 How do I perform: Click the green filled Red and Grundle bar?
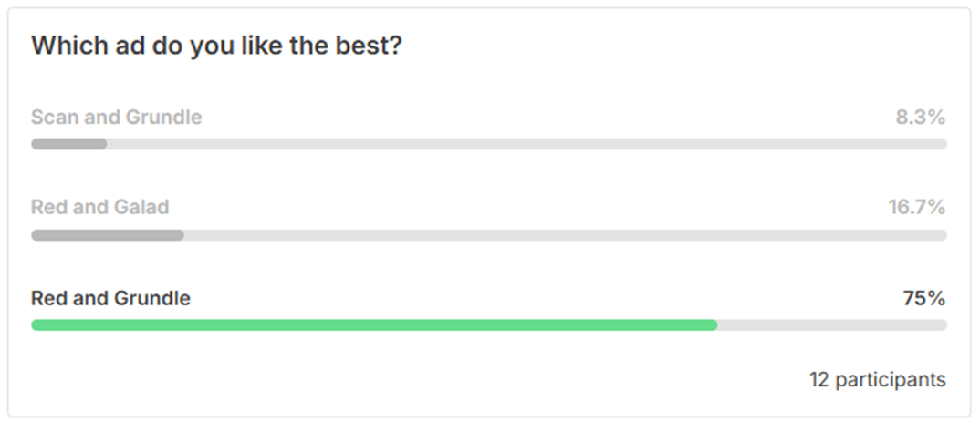pos(374,324)
